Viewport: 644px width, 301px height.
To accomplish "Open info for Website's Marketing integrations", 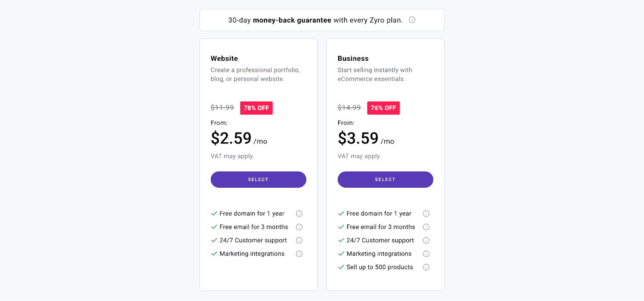I will [299, 254].
